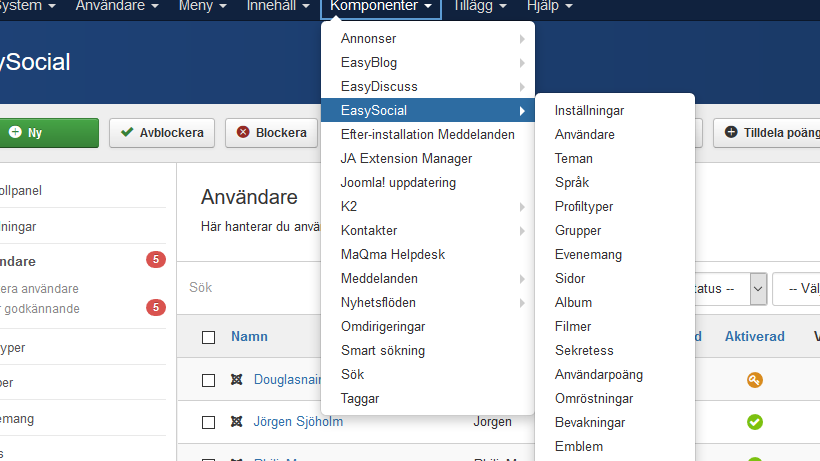This screenshot has width=820, height=461.
Task: Open the Hjälp dropdown menu
Action: pos(549,7)
